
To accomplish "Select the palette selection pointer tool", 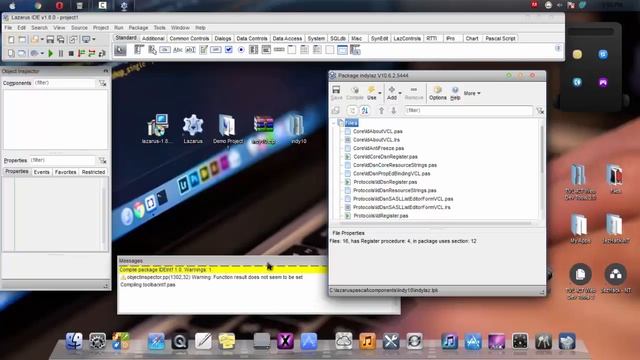I will click(120, 50).
